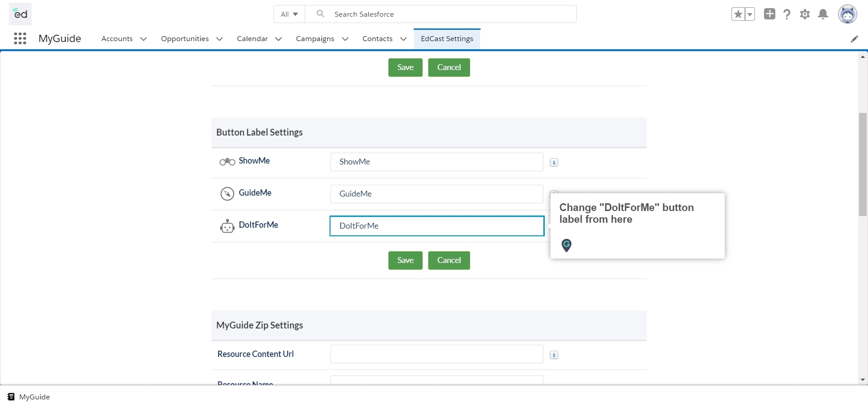This screenshot has height=408, width=868.
Task: Click the Resource Content Url label
Action: [x=255, y=354]
